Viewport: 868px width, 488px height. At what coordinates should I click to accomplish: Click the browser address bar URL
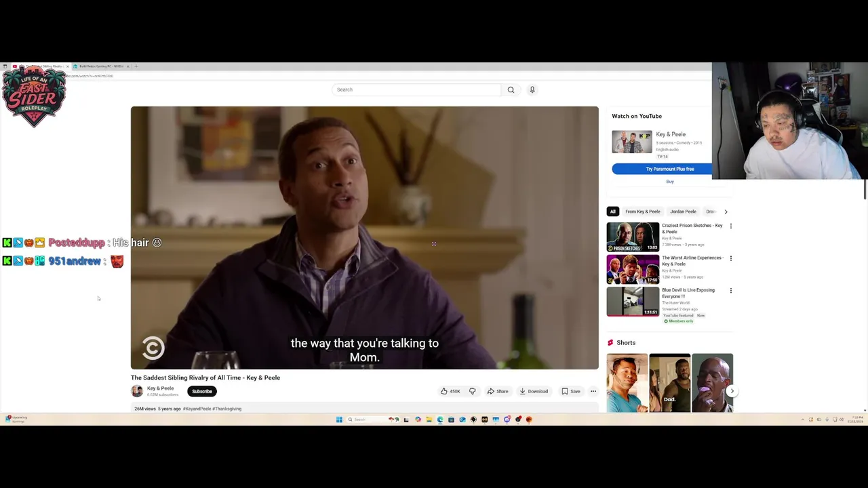tap(90, 76)
